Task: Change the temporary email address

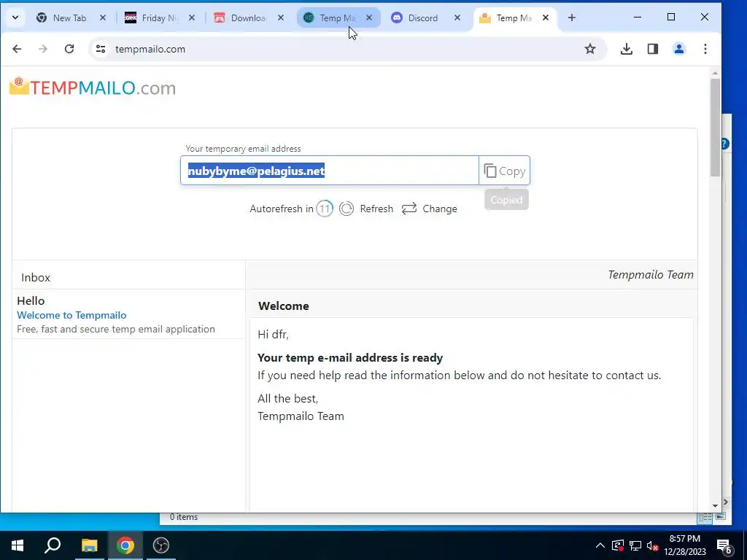Action: click(x=429, y=209)
